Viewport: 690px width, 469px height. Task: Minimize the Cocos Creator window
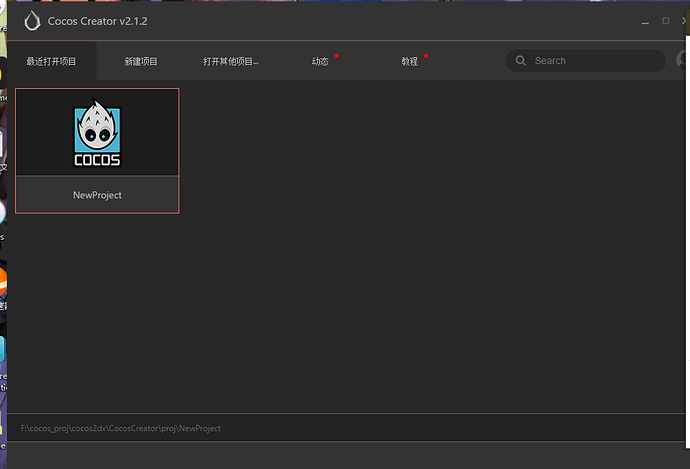645,21
